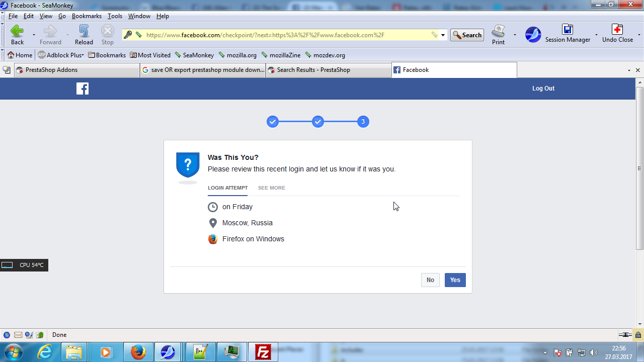
Task: Open Session Manager from the toolbar
Action: [x=568, y=35]
